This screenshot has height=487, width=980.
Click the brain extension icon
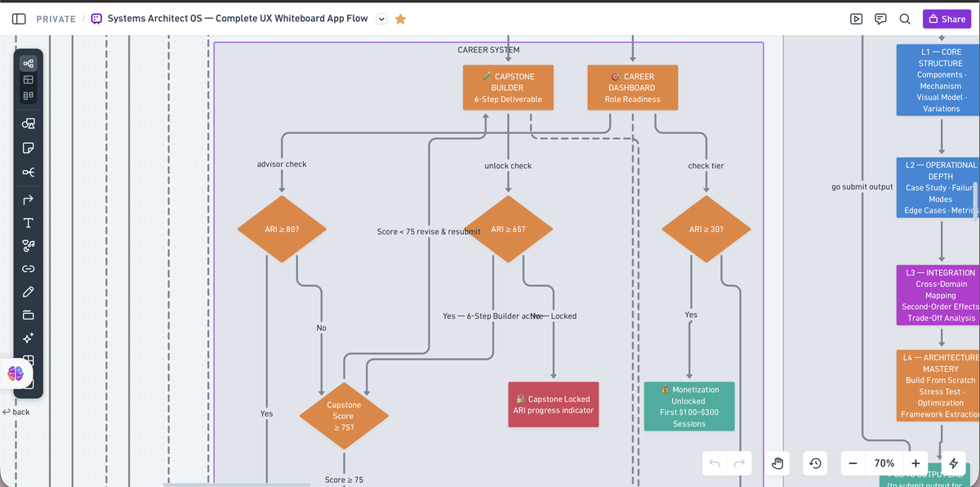tap(16, 373)
